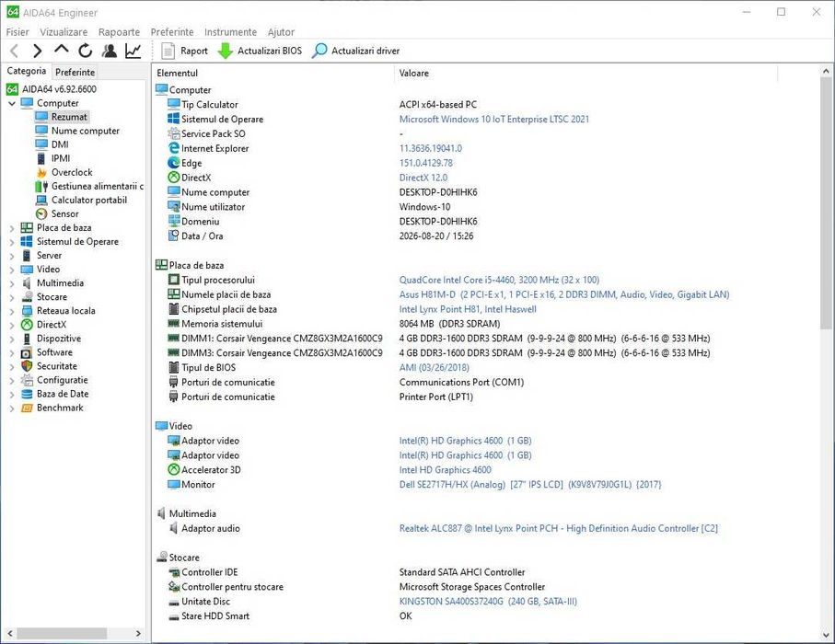Click the magnifier driver update icon

(x=319, y=52)
